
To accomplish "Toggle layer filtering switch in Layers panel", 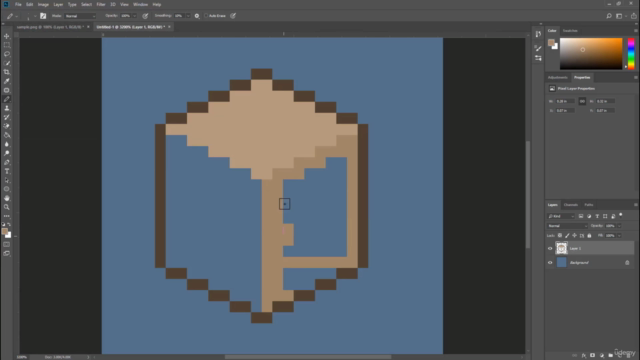I will 621,215.
